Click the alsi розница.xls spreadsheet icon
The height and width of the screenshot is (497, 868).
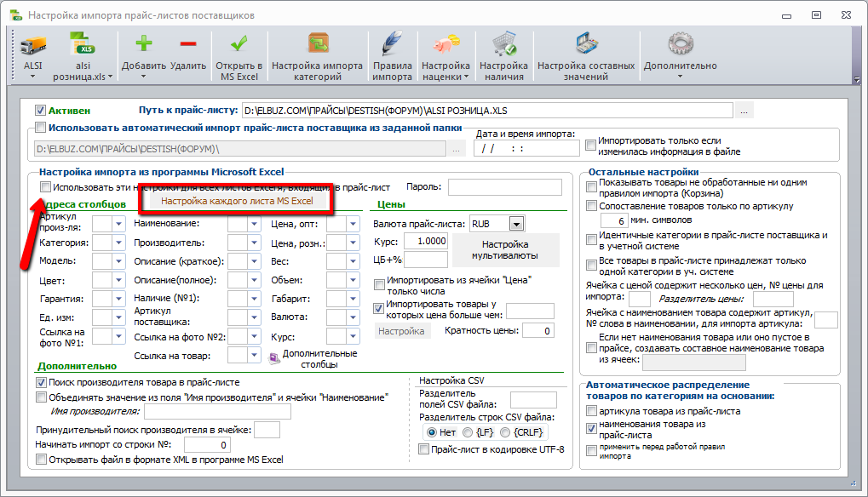click(x=83, y=44)
